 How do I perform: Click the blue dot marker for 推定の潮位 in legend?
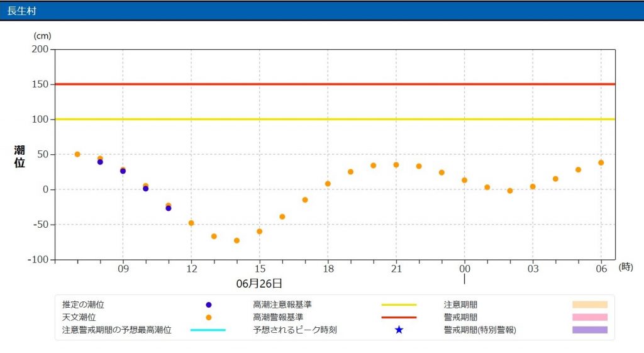click(x=209, y=305)
